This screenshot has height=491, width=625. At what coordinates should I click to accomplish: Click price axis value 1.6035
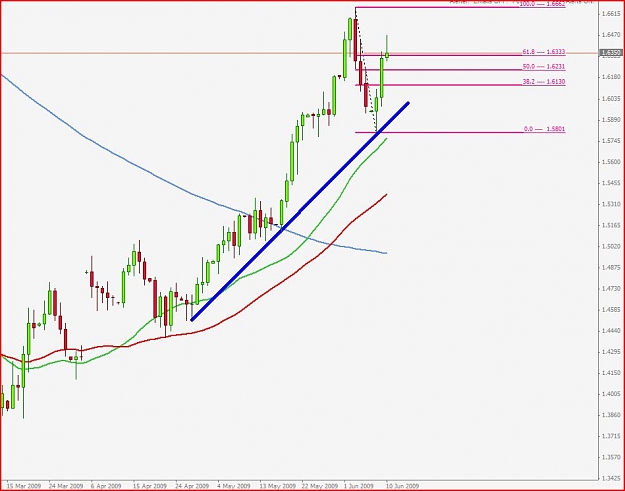pyautogui.click(x=611, y=98)
